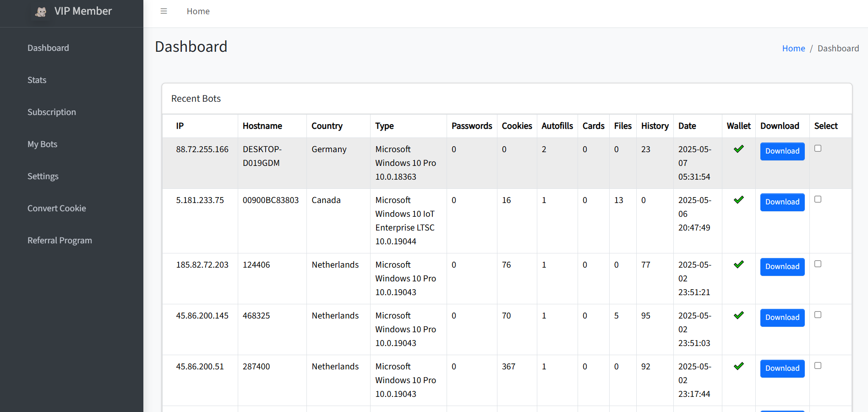Click the Home breadcrumb link
Screen dimensions: 868x412
point(793,49)
